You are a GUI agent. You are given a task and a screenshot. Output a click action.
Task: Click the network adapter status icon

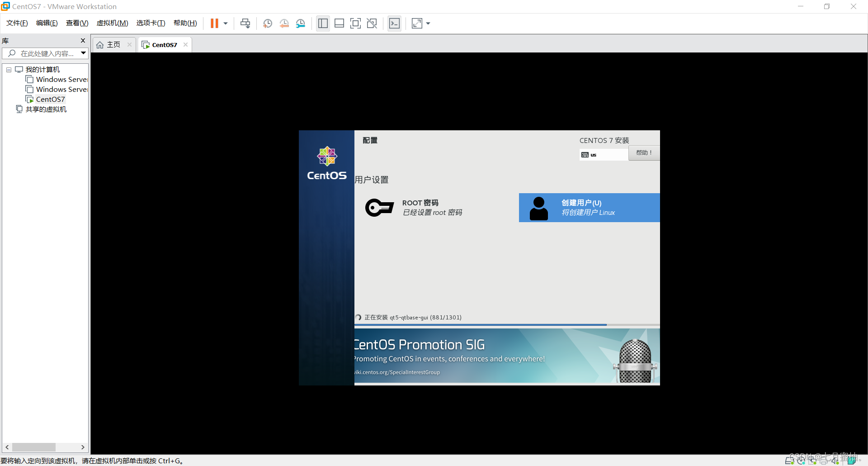point(813,461)
